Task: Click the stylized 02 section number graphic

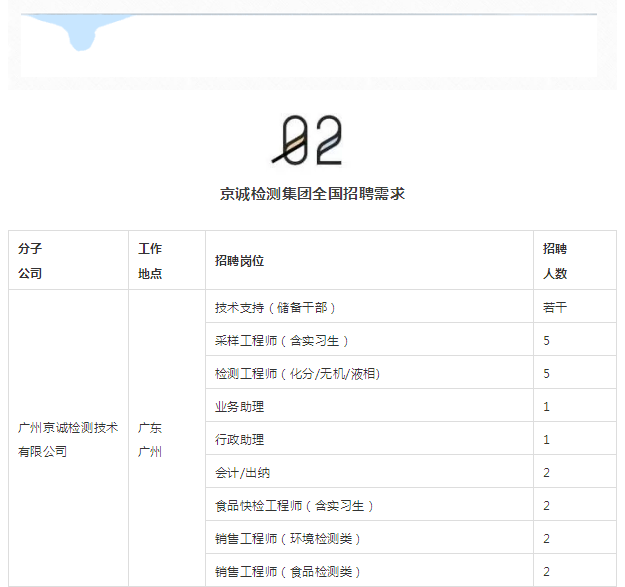Action: tap(307, 140)
